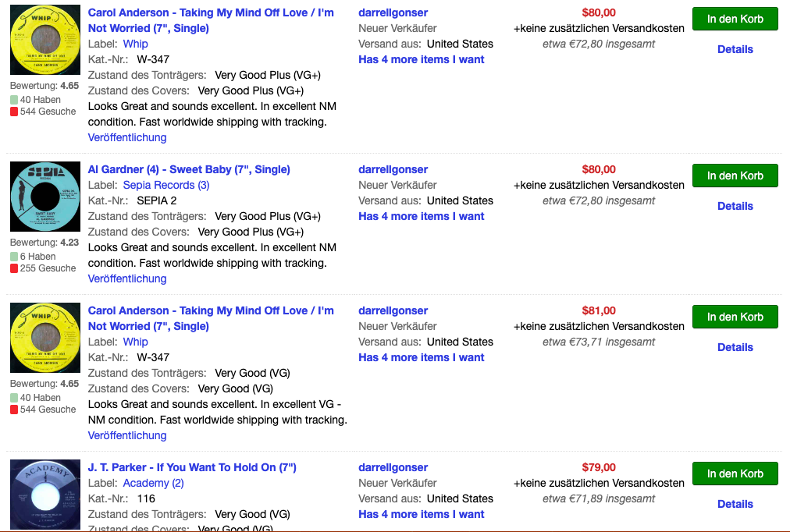Open the Al Gardner (4) - Sweet Baby title link

click(x=189, y=169)
